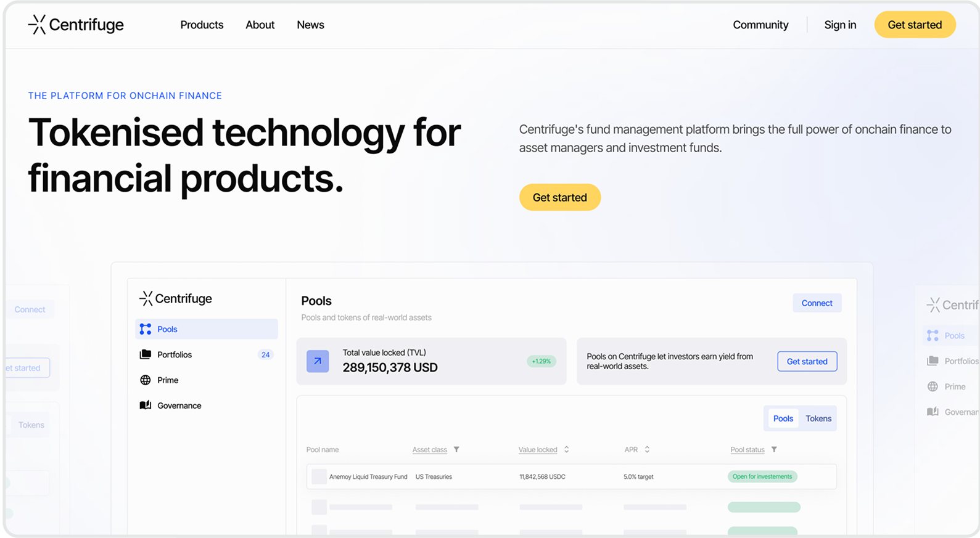980x538 pixels.
Task: Click the Asset class column header
Action: click(x=429, y=450)
